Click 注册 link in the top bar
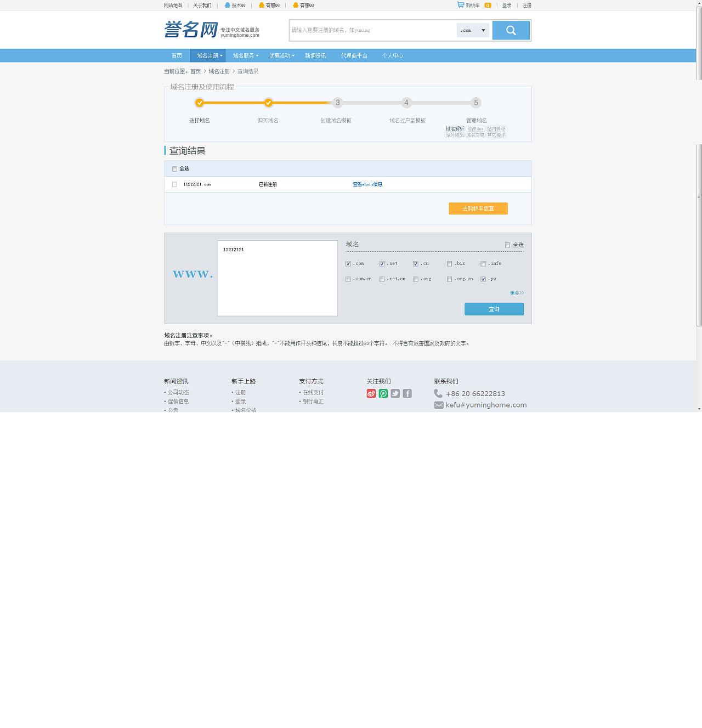 [527, 5]
